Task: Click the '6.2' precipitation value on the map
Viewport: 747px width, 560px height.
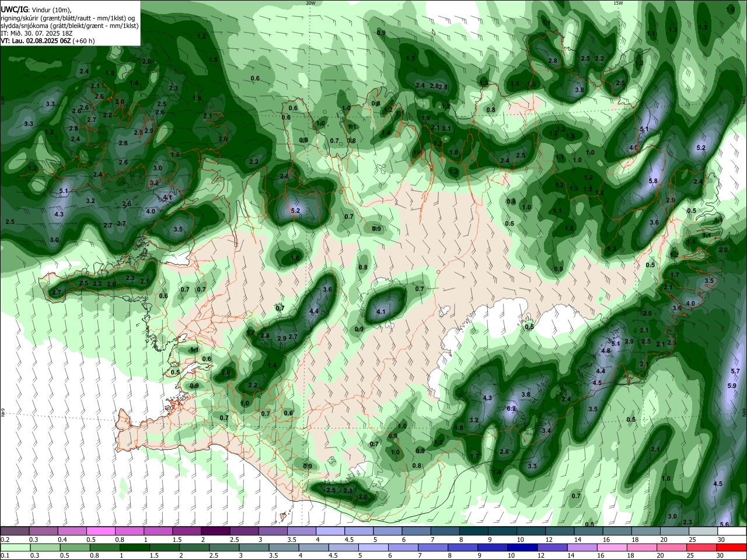Action: (x=511, y=409)
